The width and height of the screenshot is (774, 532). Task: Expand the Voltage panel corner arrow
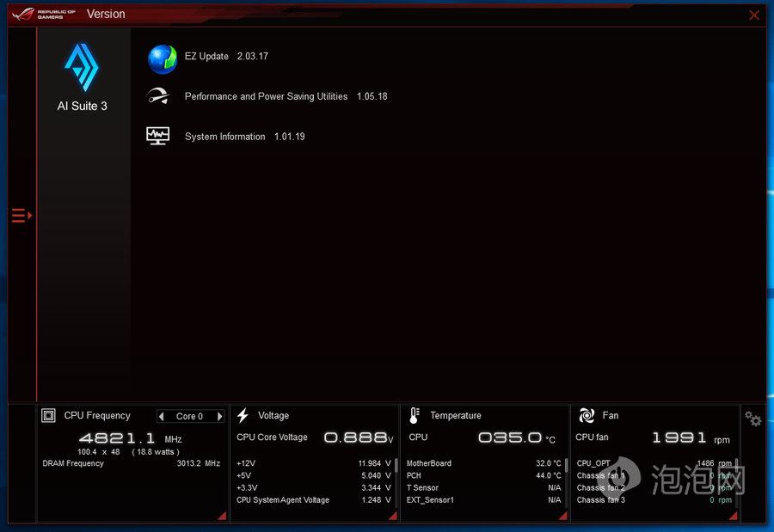(391, 516)
